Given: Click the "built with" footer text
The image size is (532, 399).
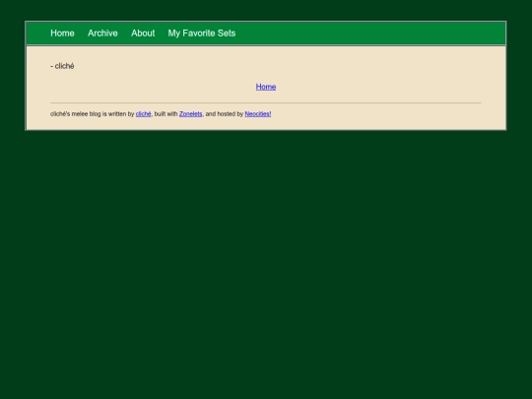Looking at the screenshot, I should 166,114.
